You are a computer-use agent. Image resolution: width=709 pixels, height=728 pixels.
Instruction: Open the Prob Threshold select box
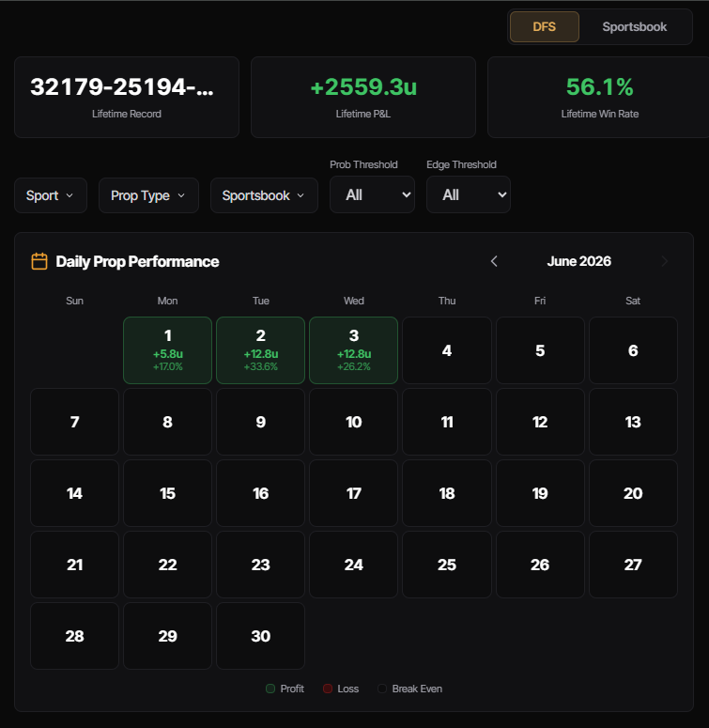(x=372, y=194)
